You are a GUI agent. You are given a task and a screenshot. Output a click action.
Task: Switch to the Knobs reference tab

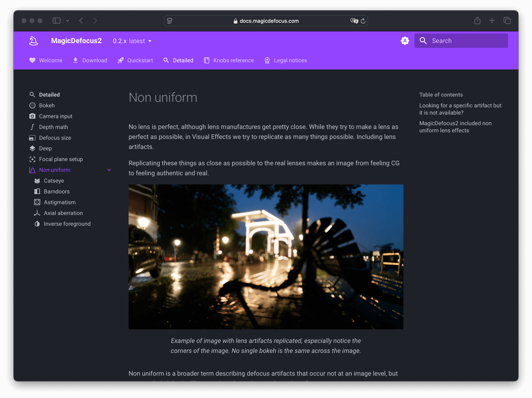tap(229, 60)
